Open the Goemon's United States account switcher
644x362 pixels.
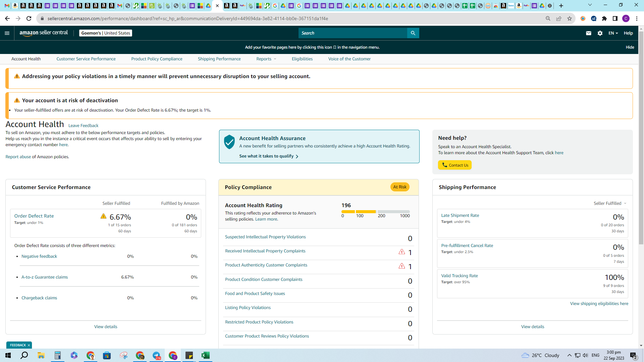point(106,33)
